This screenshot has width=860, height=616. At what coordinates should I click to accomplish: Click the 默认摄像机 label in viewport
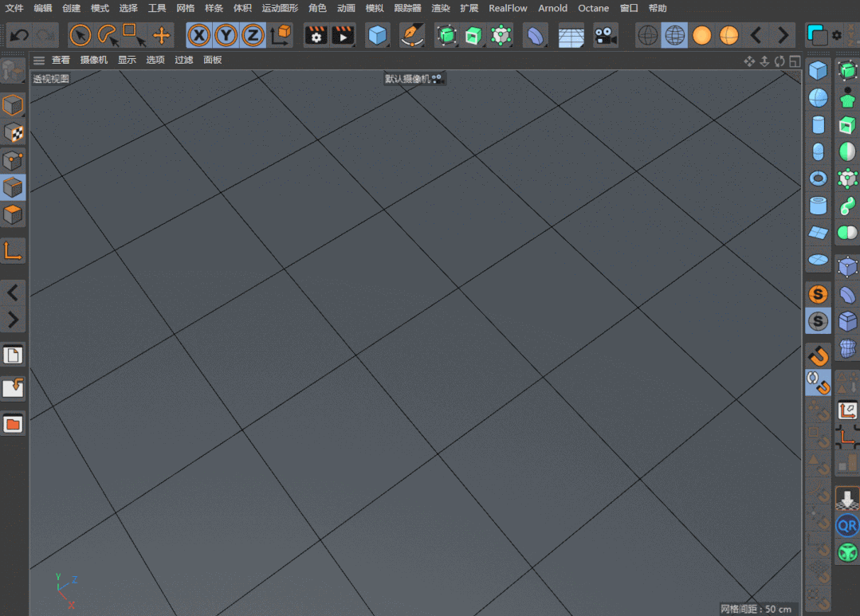click(x=407, y=79)
